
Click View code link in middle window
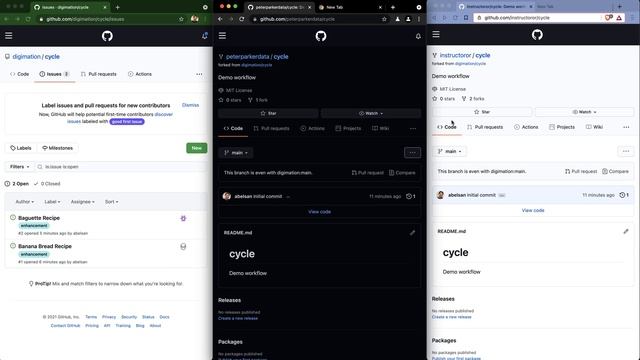[320, 212]
